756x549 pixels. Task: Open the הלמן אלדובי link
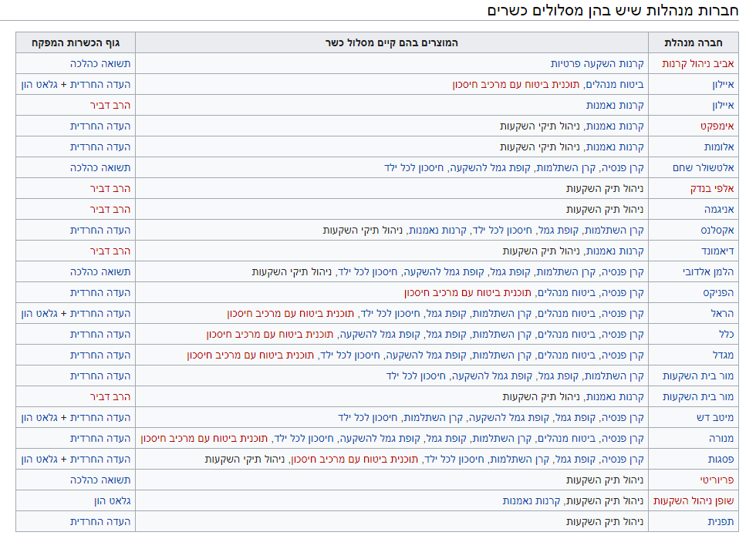pos(708,272)
